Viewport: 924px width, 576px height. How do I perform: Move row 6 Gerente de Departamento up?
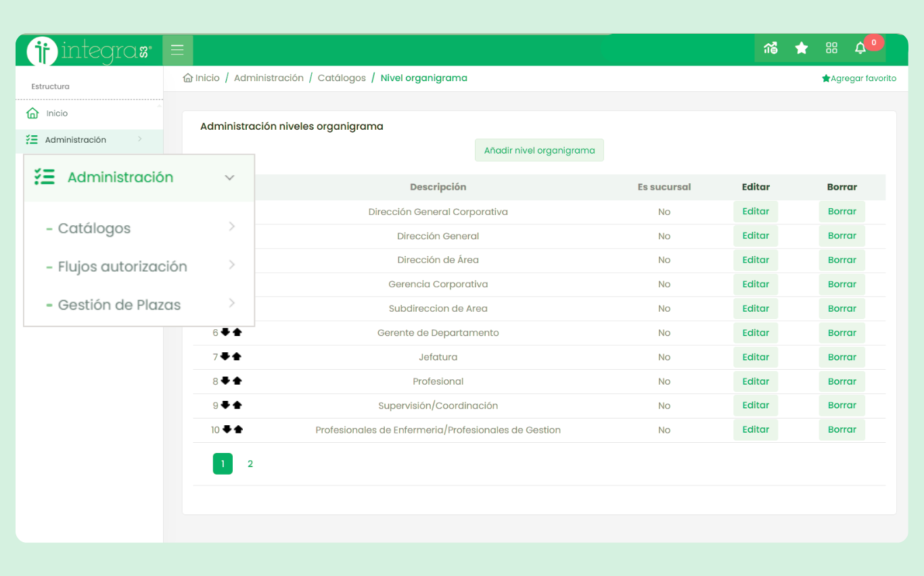coord(237,333)
